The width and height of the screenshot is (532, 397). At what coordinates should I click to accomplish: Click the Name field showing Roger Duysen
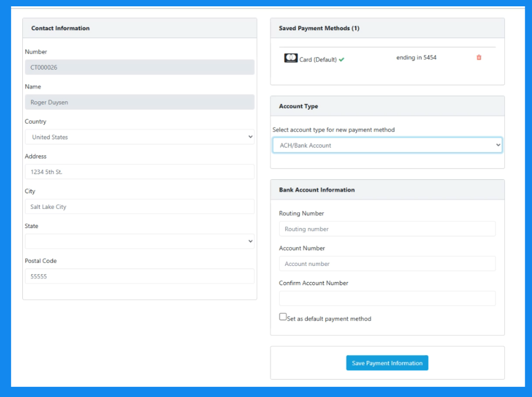tap(139, 102)
